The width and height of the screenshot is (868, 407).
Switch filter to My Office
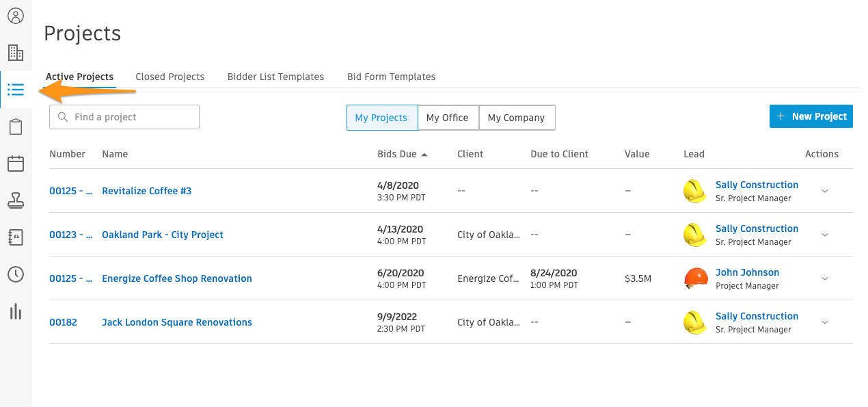[x=448, y=118]
